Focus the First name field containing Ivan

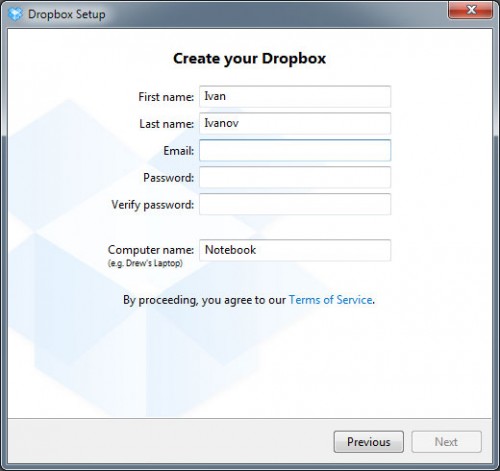295,96
